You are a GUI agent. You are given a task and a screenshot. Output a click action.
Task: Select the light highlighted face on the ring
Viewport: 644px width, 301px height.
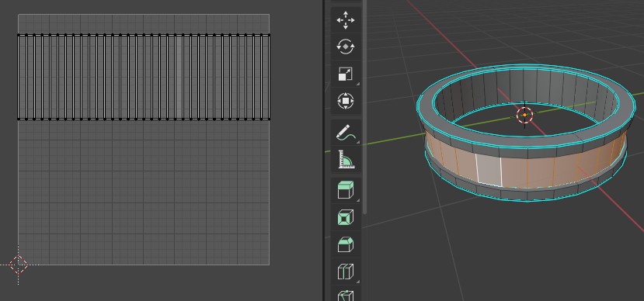point(489,170)
